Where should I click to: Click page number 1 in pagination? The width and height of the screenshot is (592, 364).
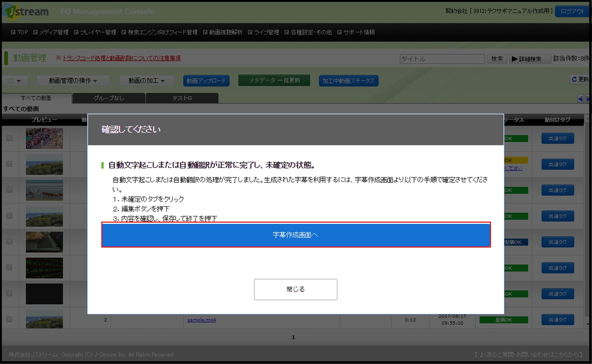[x=293, y=337]
